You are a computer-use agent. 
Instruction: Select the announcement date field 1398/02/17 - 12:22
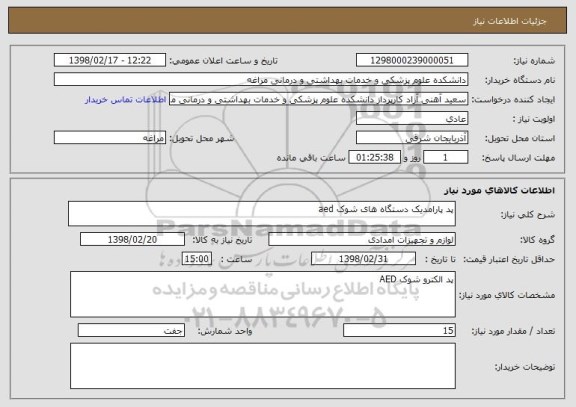110,60
